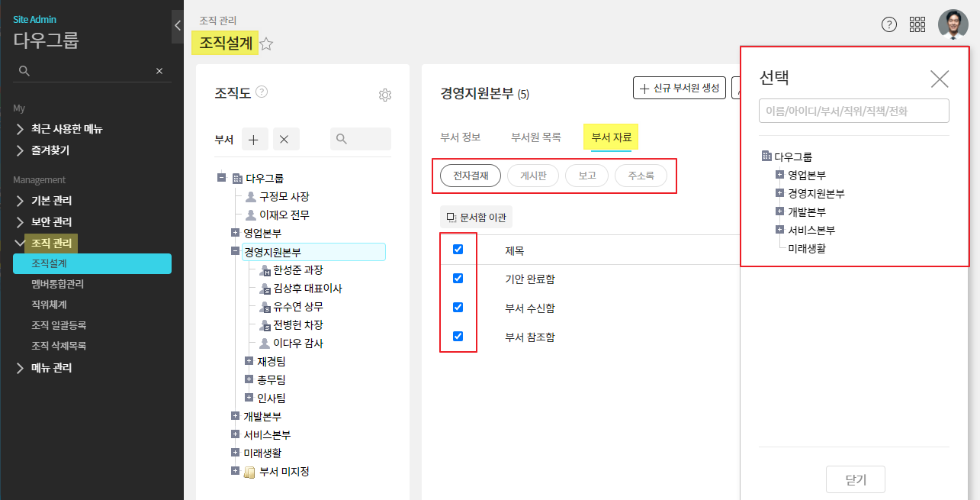Clear sidebar search with the X icon
The image size is (980, 500).
[159, 71]
